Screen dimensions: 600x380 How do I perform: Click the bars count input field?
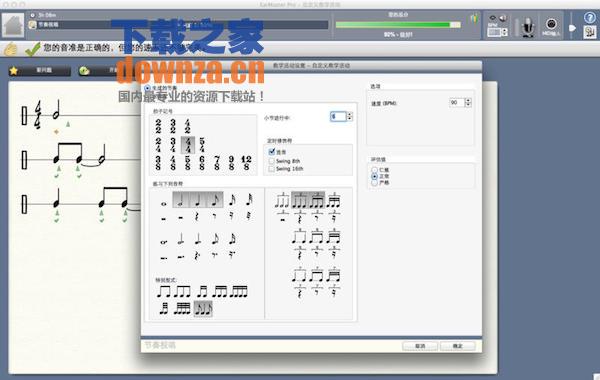pos(338,116)
